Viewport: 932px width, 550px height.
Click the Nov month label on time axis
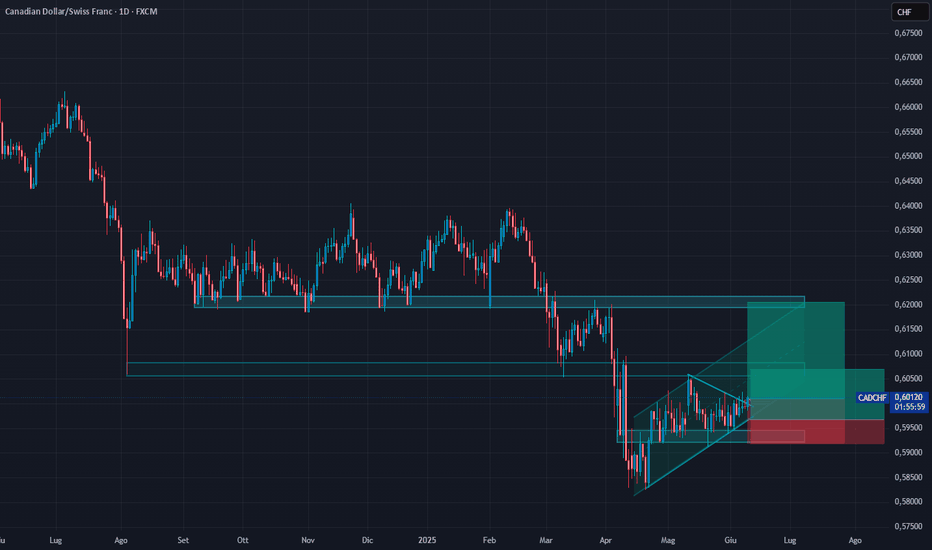(307, 540)
